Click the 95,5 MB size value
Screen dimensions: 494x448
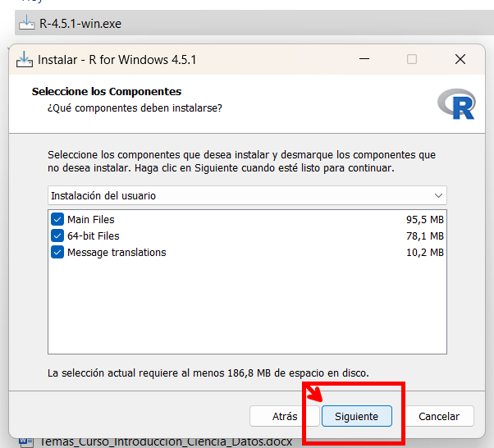click(425, 219)
